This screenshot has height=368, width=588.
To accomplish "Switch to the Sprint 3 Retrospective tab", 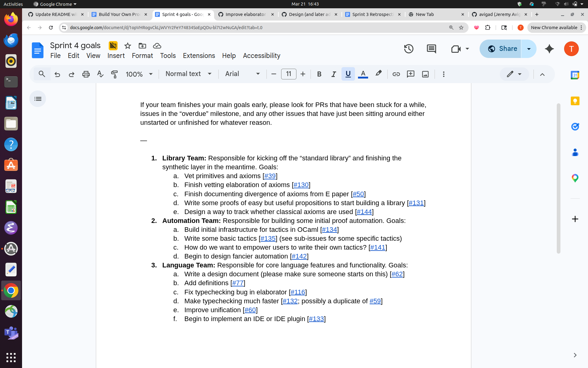I will coord(372,14).
